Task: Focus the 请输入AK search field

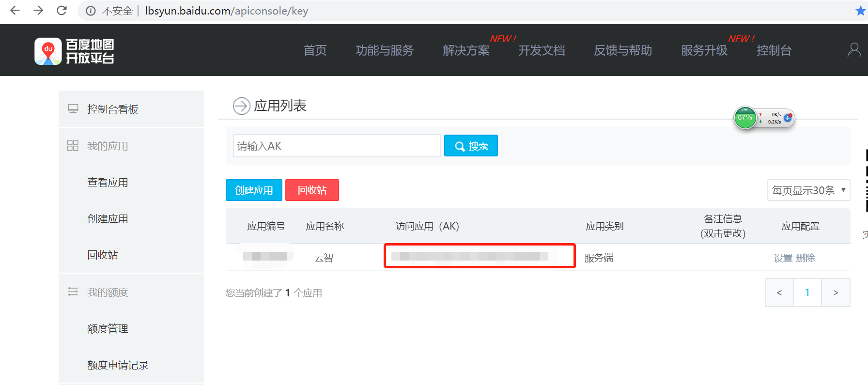Action: coord(337,146)
